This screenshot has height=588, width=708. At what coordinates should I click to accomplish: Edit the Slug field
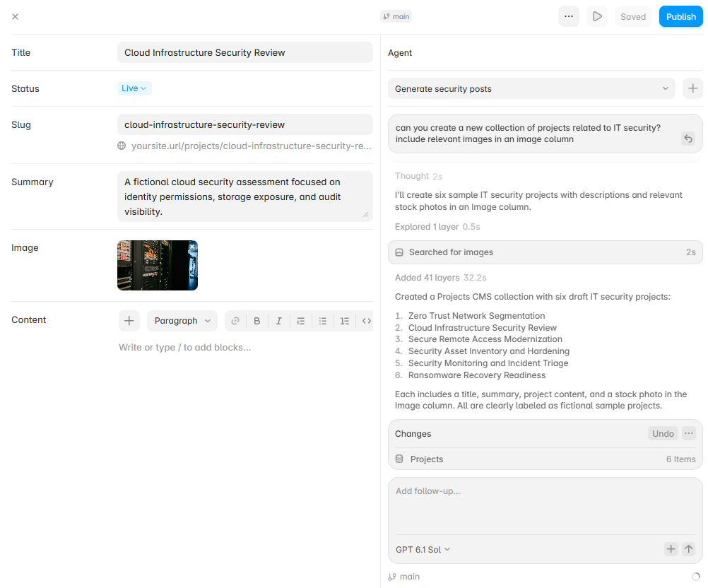tap(245, 124)
